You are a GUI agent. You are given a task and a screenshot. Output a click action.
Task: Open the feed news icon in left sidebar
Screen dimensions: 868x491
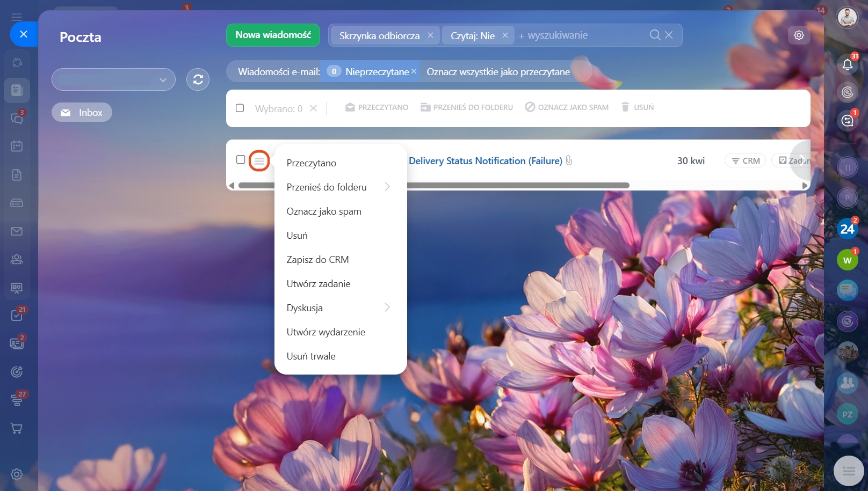point(17,90)
